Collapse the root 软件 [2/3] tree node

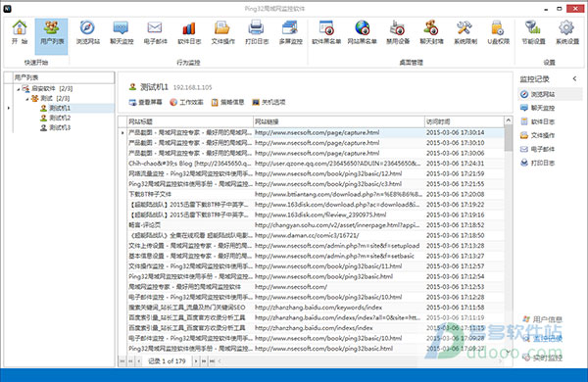click(x=18, y=89)
